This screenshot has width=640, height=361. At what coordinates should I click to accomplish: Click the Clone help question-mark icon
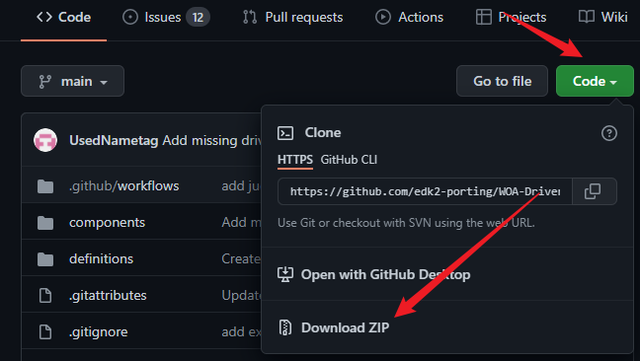click(609, 133)
